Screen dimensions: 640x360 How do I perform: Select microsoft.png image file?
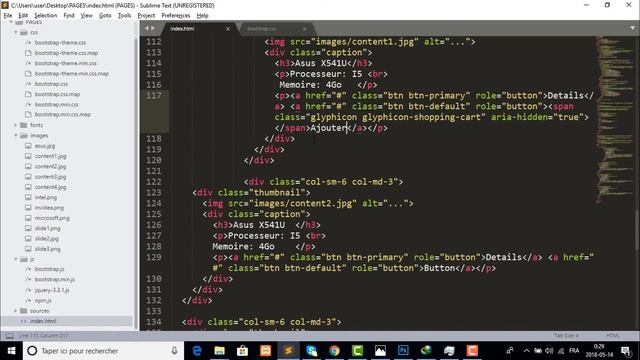tap(52, 218)
